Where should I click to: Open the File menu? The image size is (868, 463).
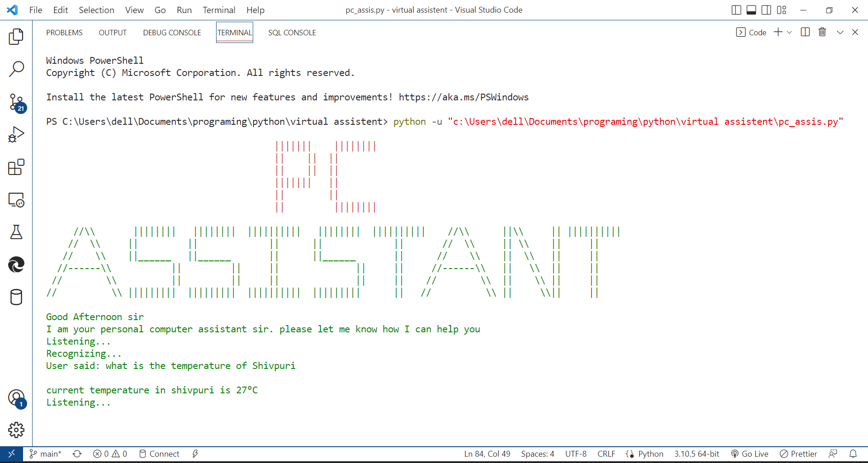pyautogui.click(x=36, y=10)
